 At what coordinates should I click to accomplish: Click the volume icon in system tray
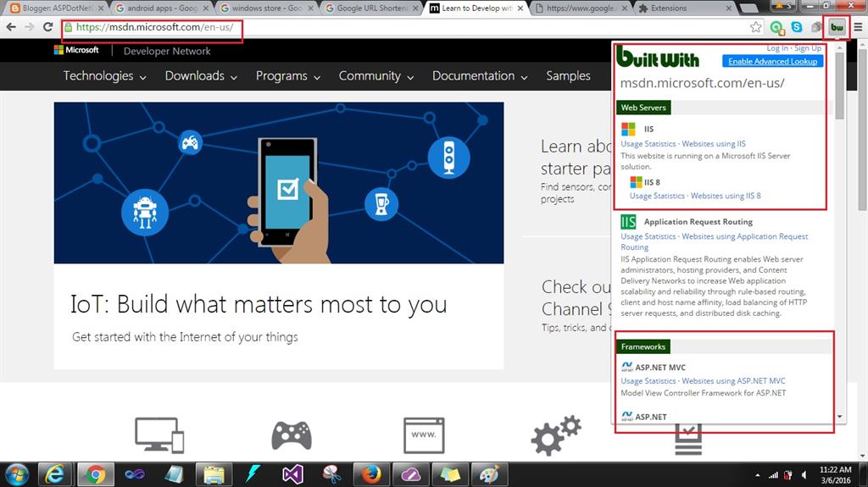click(804, 475)
